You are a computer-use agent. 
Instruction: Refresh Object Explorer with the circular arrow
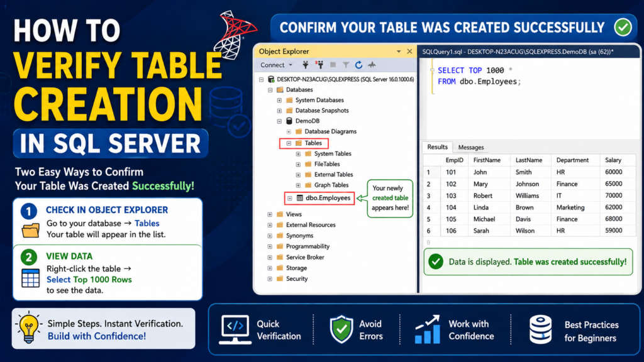click(359, 65)
